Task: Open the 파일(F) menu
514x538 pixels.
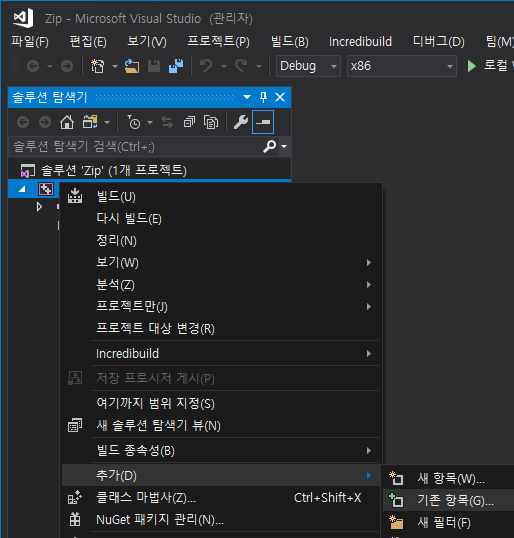Action: pos(30,42)
